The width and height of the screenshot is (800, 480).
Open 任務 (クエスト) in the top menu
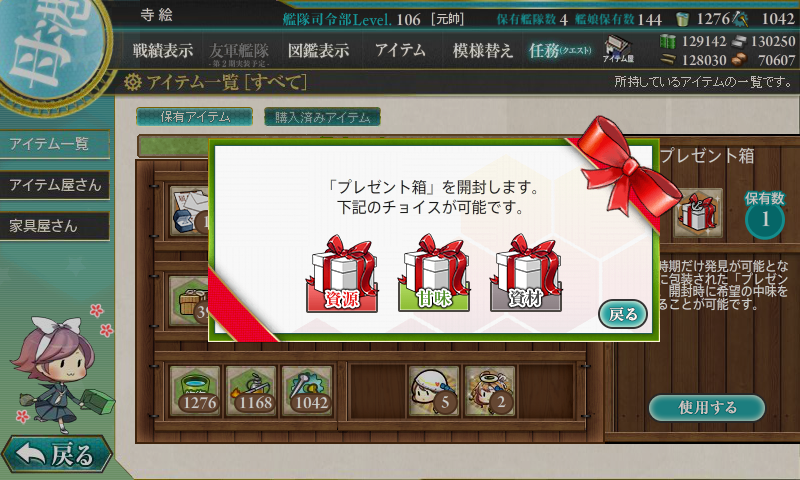pos(560,50)
